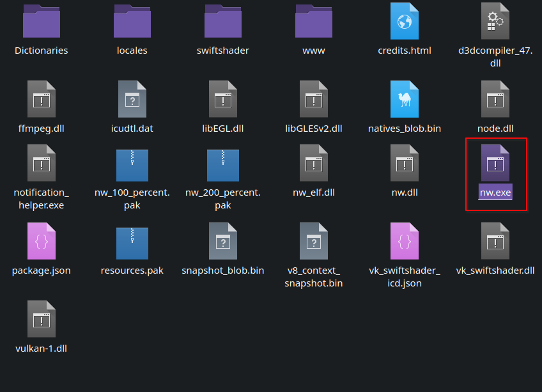Select the libGLESv2.dll file icon

coord(314,99)
